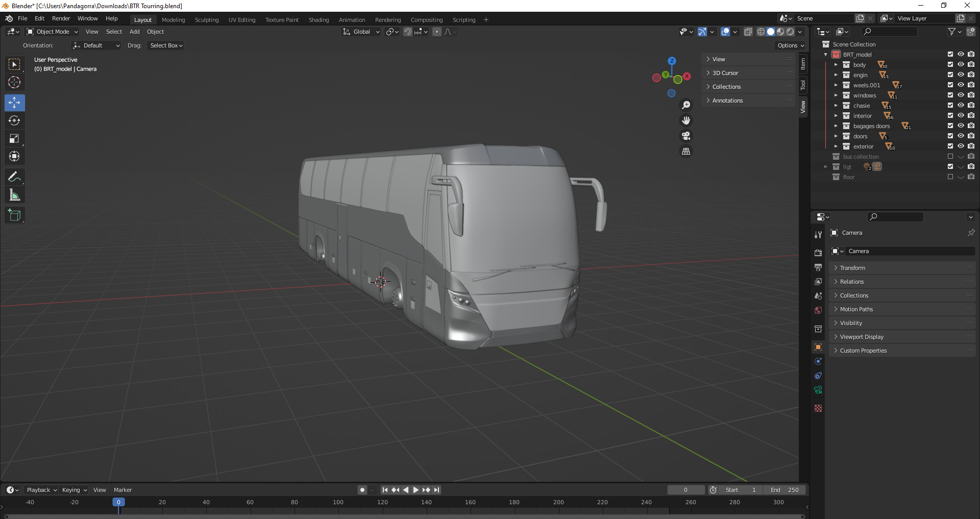Click the Options button in viewport header
The image size is (980, 519).
(x=790, y=45)
